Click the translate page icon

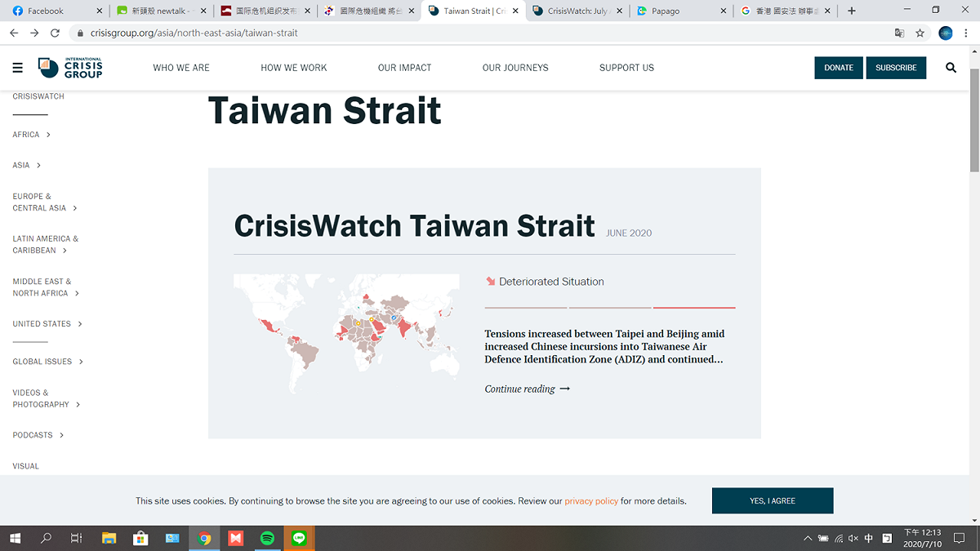tap(899, 33)
